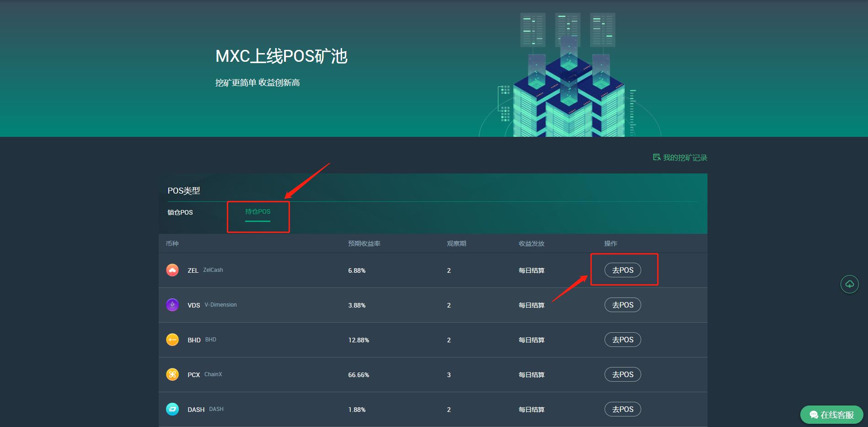868x427 pixels.
Task: Click 去POS button for PCX
Action: click(x=623, y=374)
